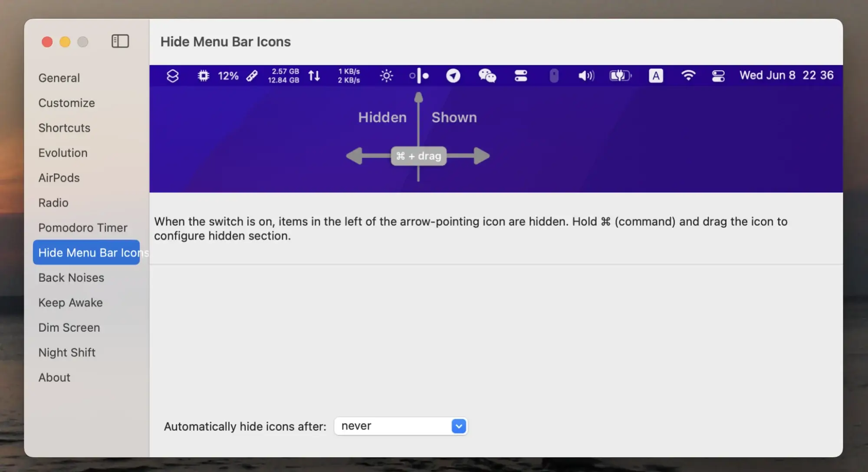Screen dimensions: 868x472
Task: Close the window with the red button
Action: pyautogui.click(x=47, y=42)
